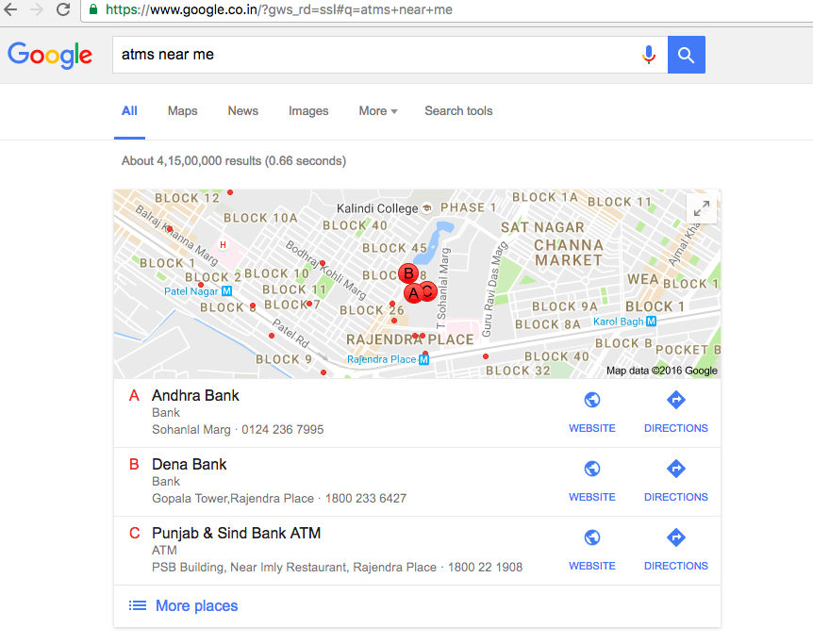Click the browser address bar URL

tap(279, 9)
